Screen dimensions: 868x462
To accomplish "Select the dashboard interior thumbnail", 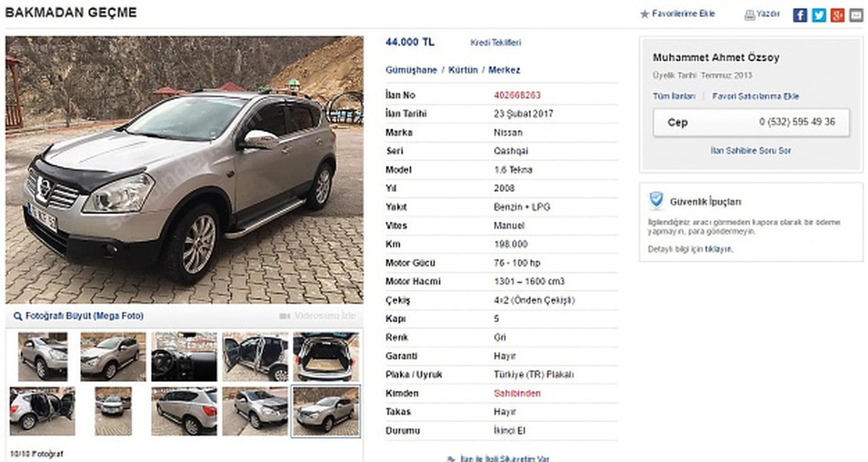I will tap(184, 356).
